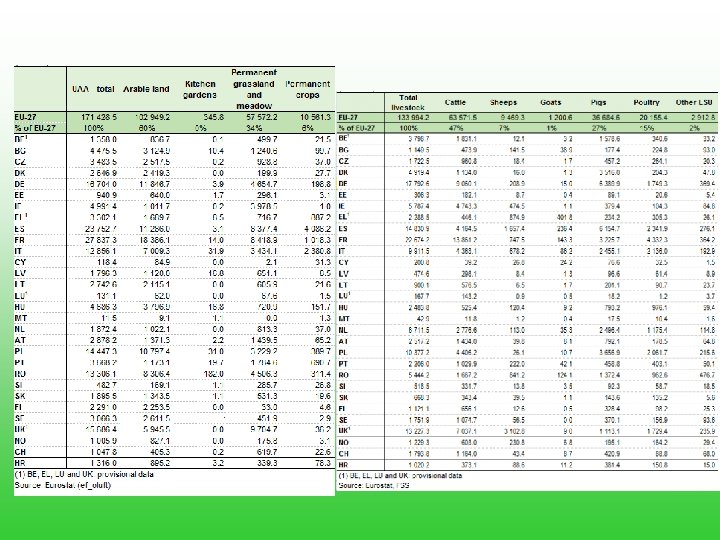Select ES poultry value 2 341.9
The width and height of the screenshot is (720, 540).
[x=656, y=229]
